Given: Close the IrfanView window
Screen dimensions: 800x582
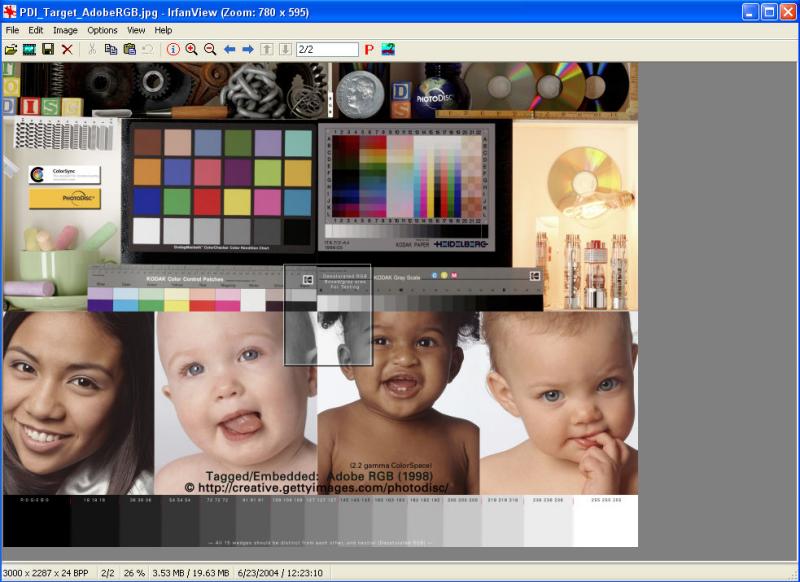Looking at the screenshot, I should point(788,12).
